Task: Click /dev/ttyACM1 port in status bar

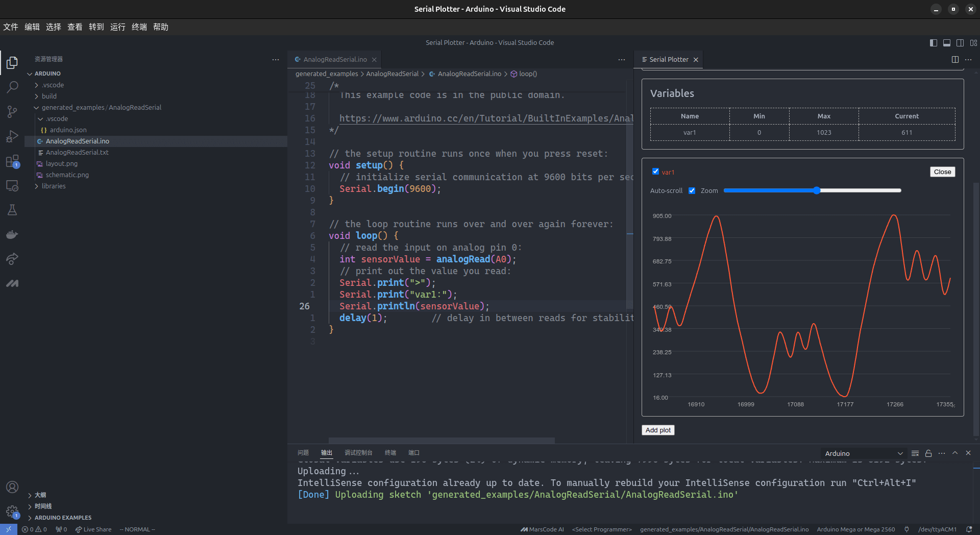Action: click(937, 529)
